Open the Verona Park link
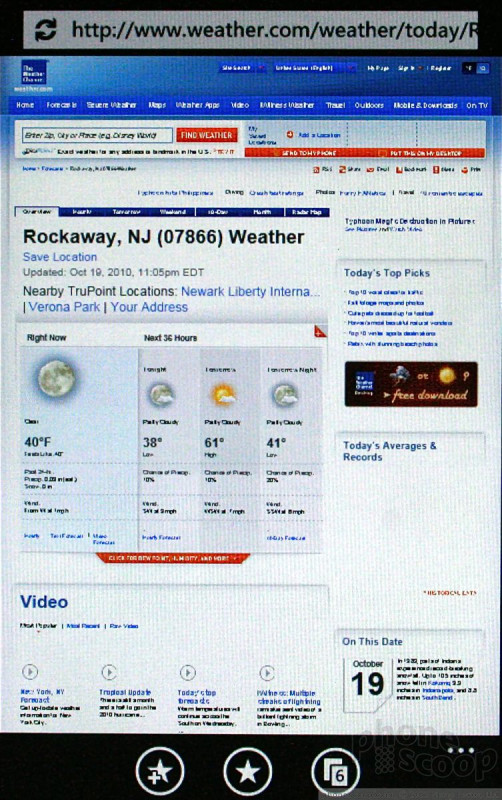 pyautogui.click(x=64, y=307)
